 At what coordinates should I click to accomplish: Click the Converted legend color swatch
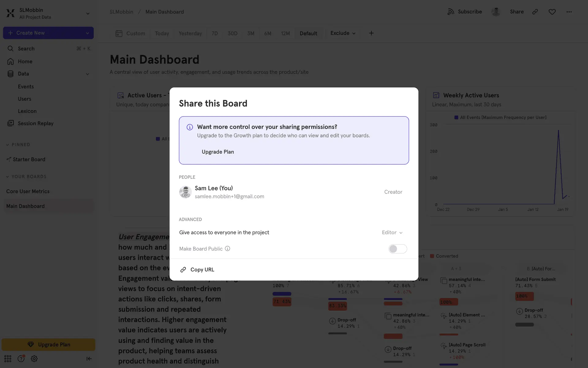[x=432, y=256]
